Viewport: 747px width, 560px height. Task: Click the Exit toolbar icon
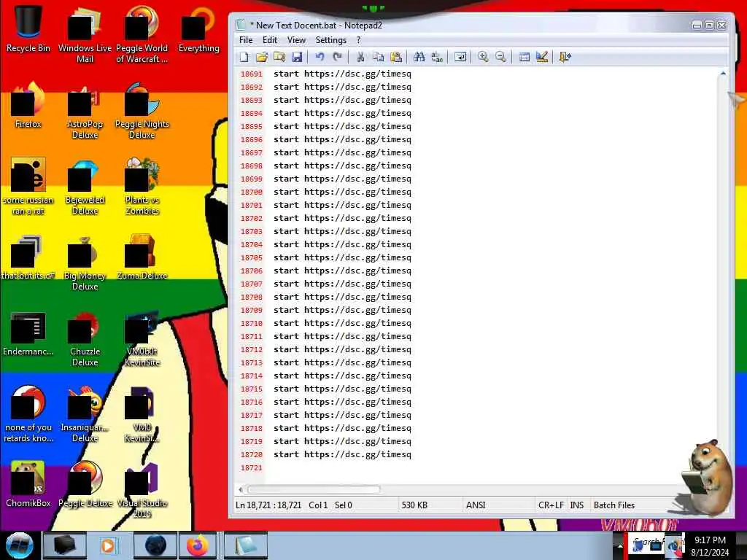[565, 57]
